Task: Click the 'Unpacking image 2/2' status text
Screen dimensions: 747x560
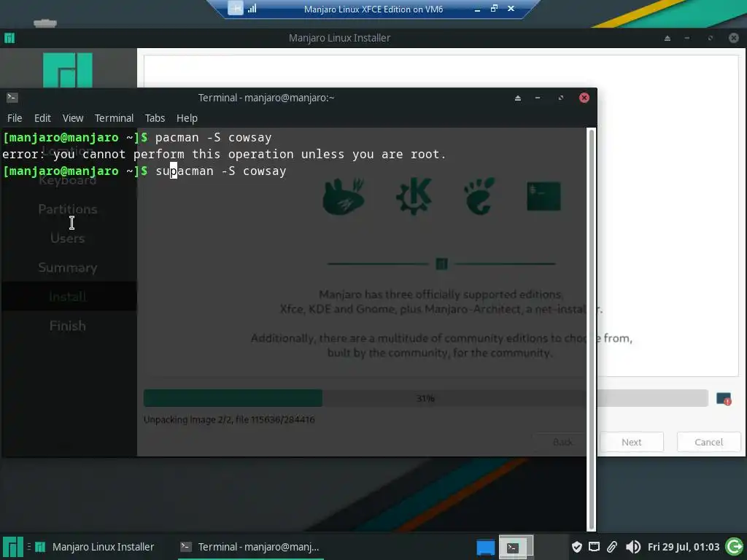Action: 229,419
